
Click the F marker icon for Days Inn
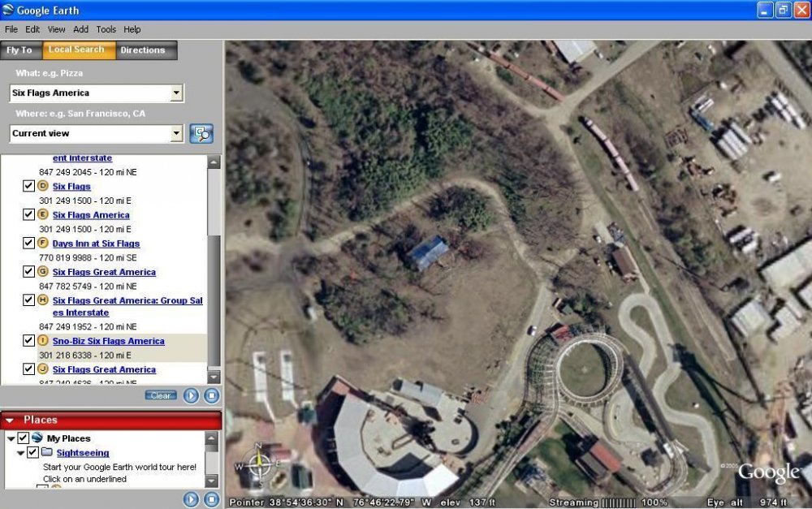coord(43,244)
